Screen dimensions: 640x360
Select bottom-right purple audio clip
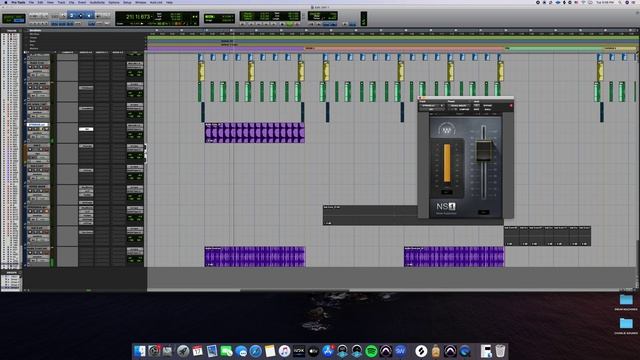[454, 257]
